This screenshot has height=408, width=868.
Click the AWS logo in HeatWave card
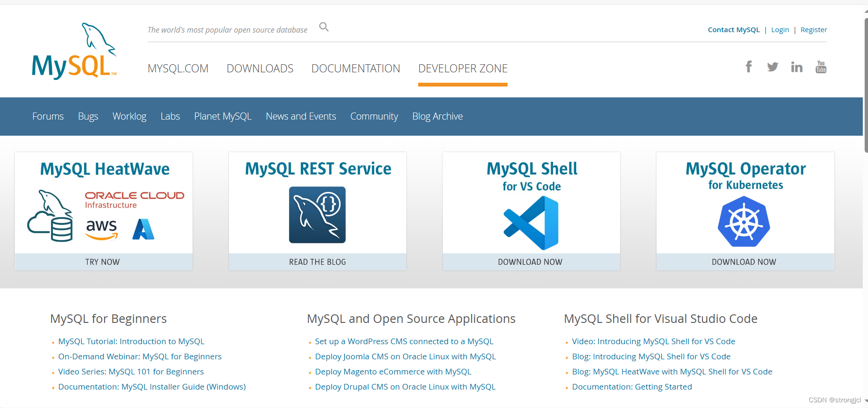click(101, 229)
